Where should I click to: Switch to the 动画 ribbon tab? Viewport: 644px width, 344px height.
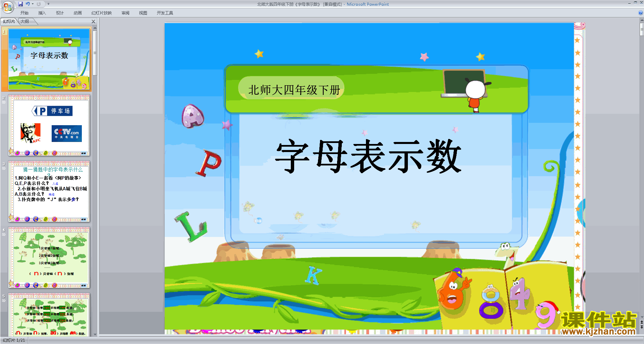[77, 13]
